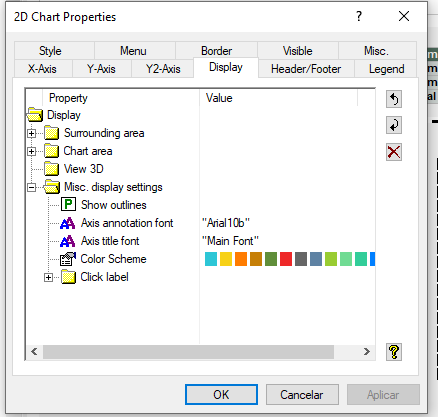
Task: Expand the Chart area node
Action: point(31,151)
